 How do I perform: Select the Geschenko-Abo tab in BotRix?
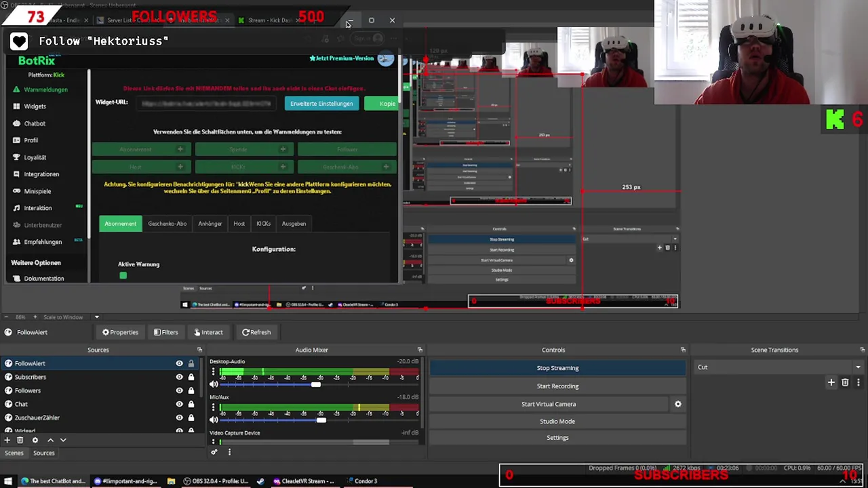167,224
